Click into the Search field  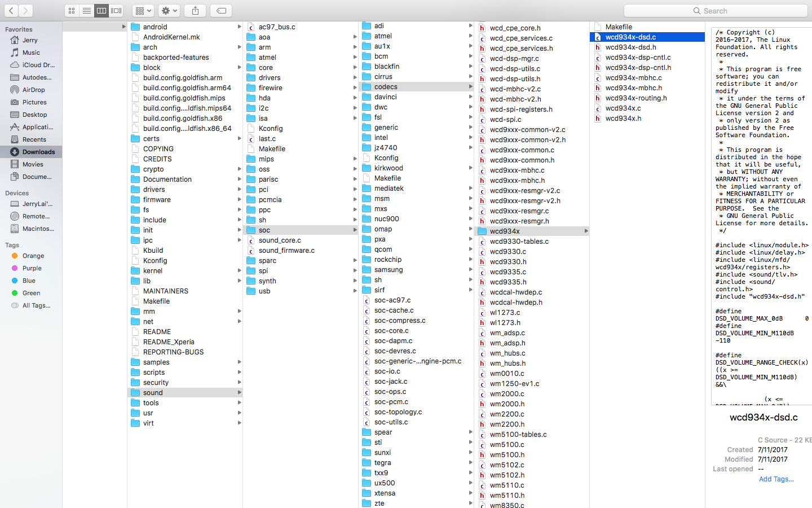tap(716, 11)
